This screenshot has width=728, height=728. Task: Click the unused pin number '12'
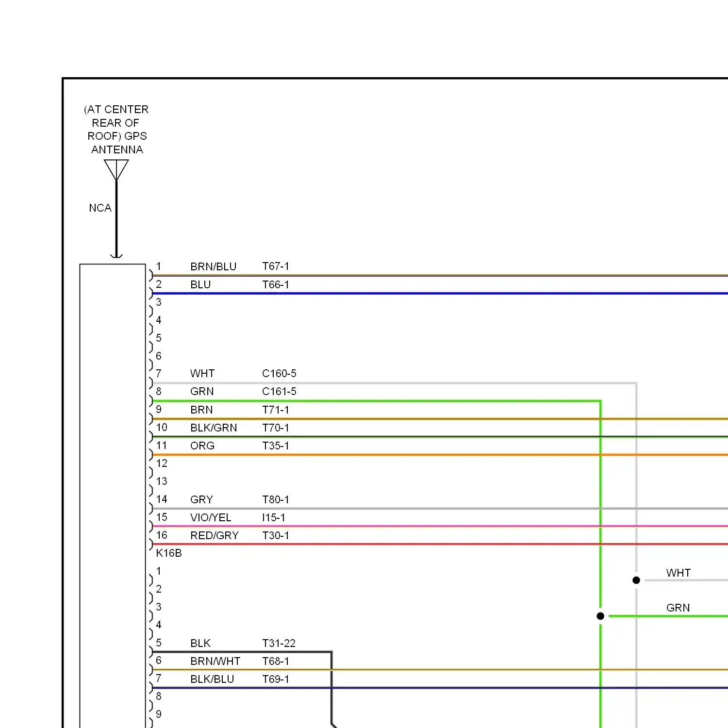pos(162,463)
